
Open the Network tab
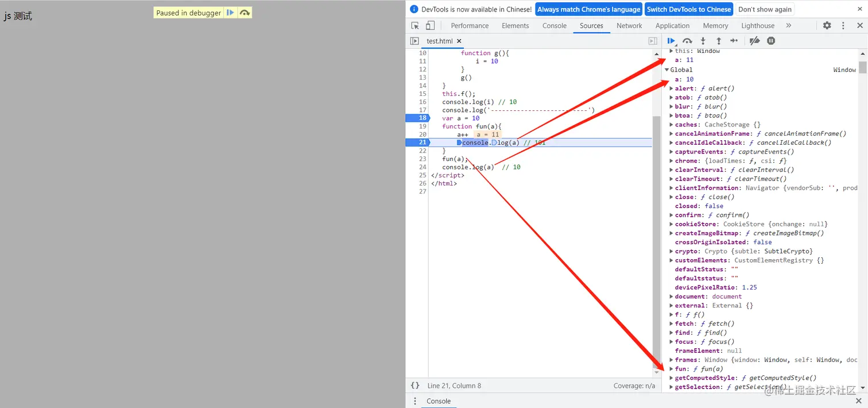pyautogui.click(x=629, y=25)
